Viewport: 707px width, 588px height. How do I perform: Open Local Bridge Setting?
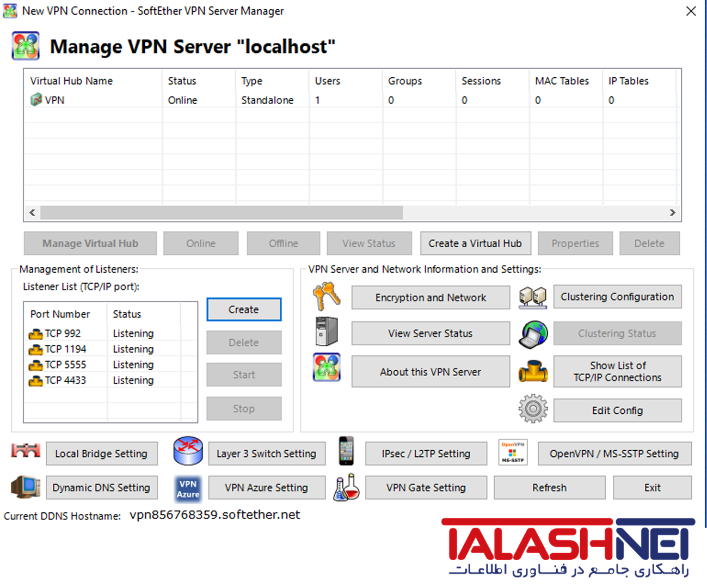tap(102, 454)
